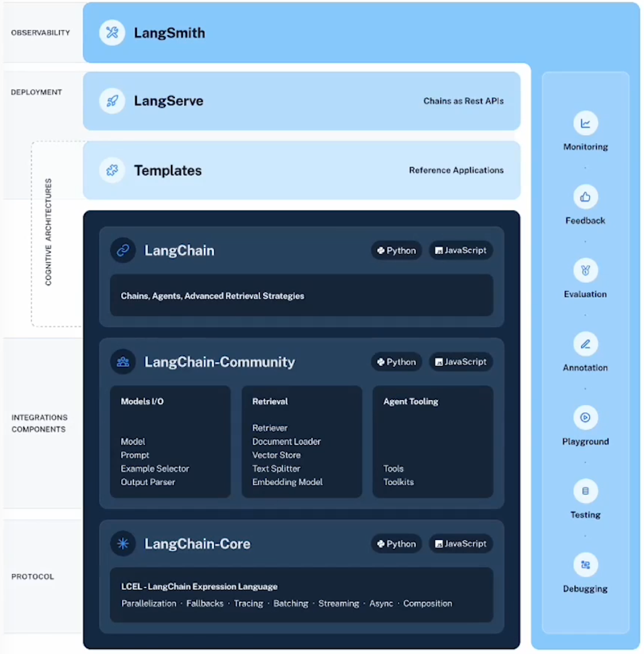The width and height of the screenshot is (644, 654).
Task: Click 'Batching' feature text
Action: coord(291,604)
